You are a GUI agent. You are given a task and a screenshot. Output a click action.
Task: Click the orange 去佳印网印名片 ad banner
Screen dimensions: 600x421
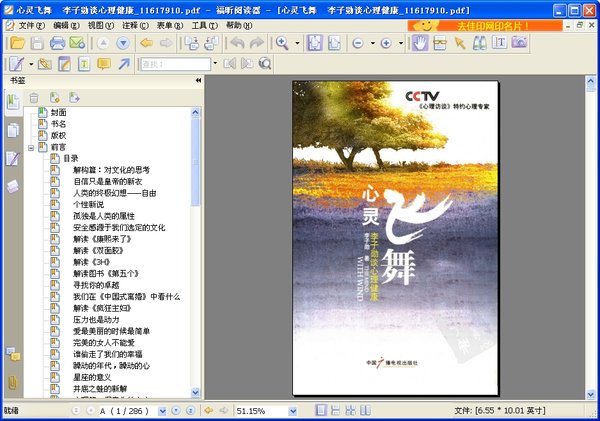(x=485, y=26)
